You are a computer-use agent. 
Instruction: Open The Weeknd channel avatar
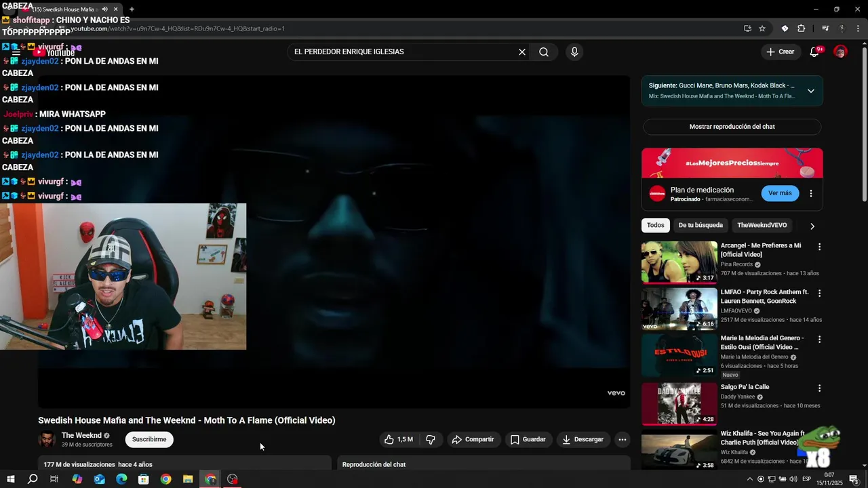(x=47, y=440)
